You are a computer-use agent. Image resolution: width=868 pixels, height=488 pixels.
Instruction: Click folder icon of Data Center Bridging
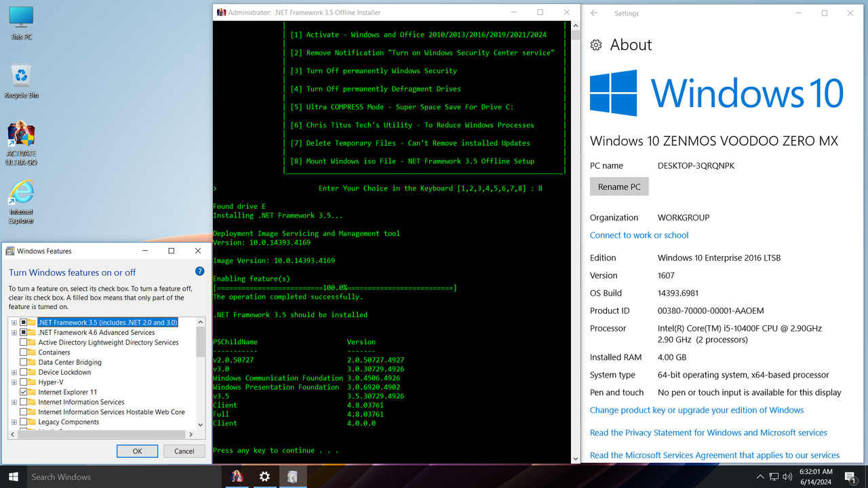[33, 362]
